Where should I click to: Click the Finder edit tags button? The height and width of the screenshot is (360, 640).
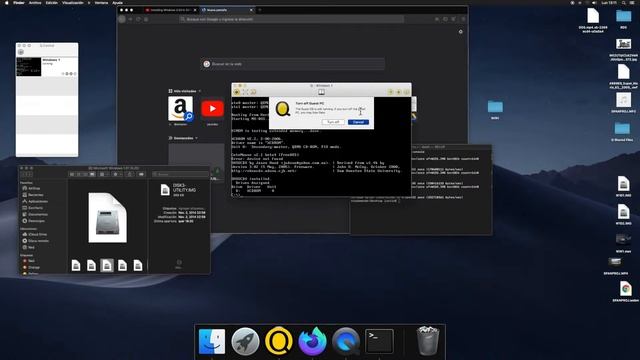tap(141, 174)
